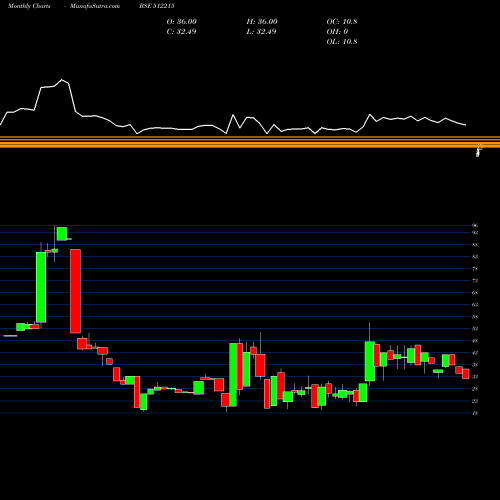This screenshot has height=500, width=500.
Task: Click the price axis label '68'
Action: [475, 293]
